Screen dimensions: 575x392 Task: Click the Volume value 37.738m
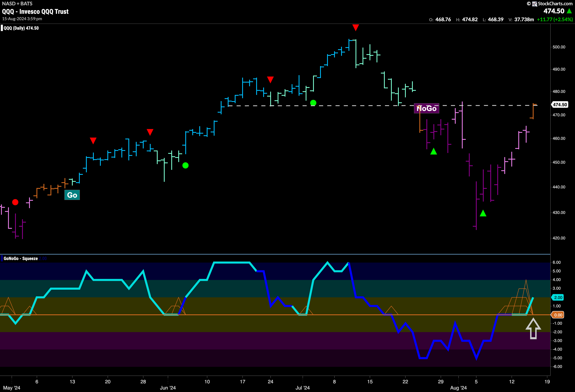click(x=524, y=19)
